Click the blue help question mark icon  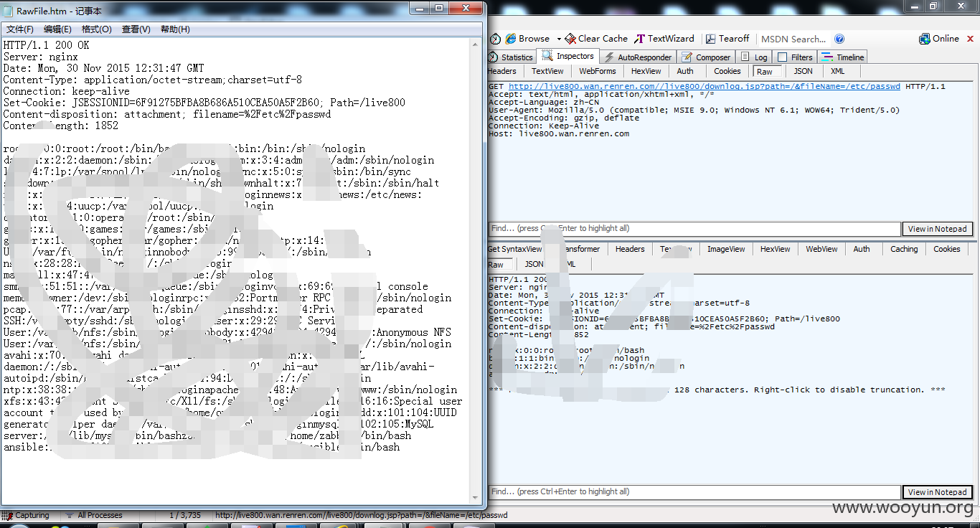click(839, 39)
